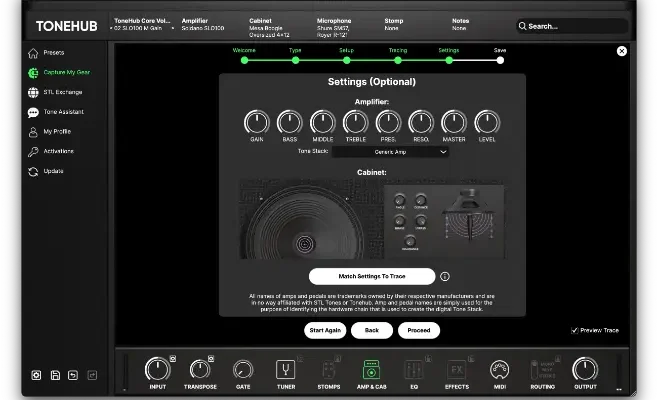This screenshot has width=658, height=400.
Task: Click the amplifier Gain knob
Action: 257,123
